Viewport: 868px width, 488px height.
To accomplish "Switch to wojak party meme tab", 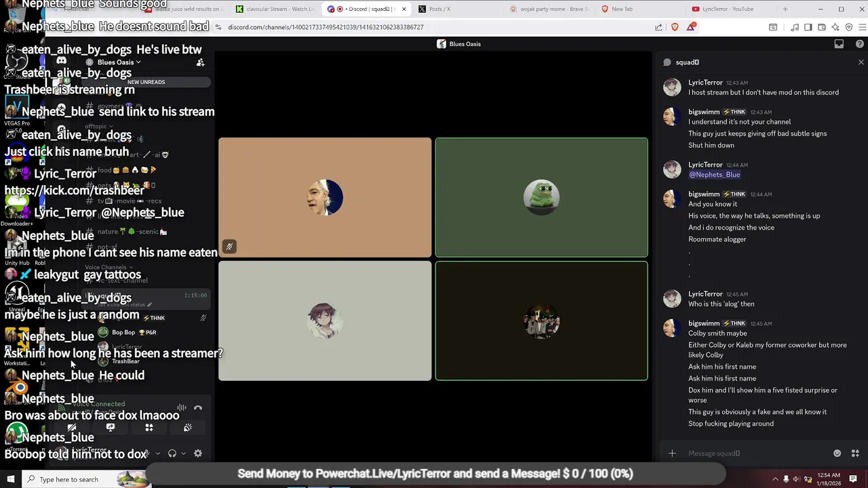I will 549,9.
